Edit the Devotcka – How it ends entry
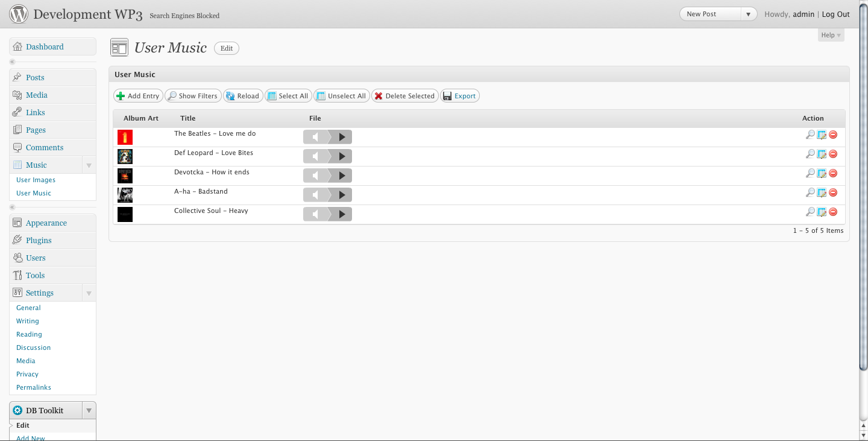Image resolution: width=868 pixels, height=441 pixels. pos(822,173)
